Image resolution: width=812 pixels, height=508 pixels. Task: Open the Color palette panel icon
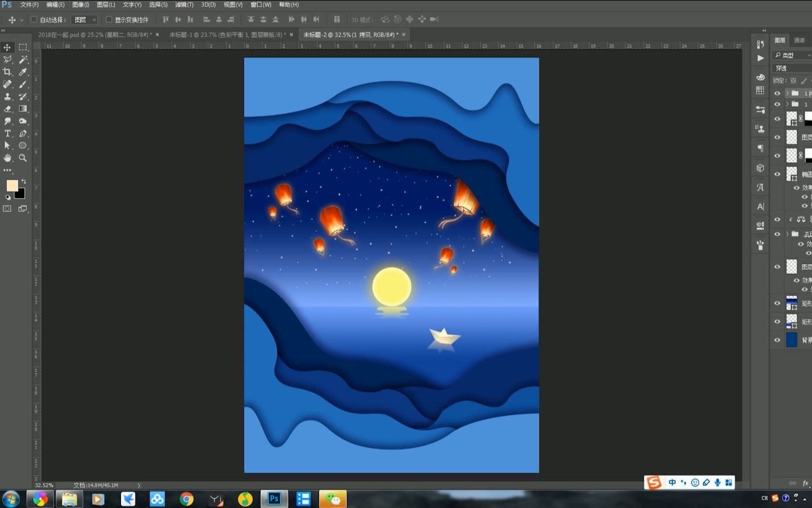pos(760,77)
